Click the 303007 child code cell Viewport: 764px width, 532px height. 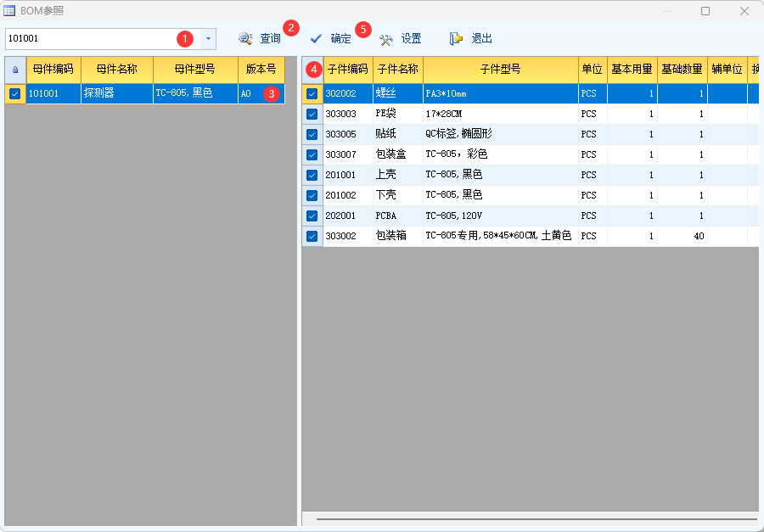click(x=348, y=154)
